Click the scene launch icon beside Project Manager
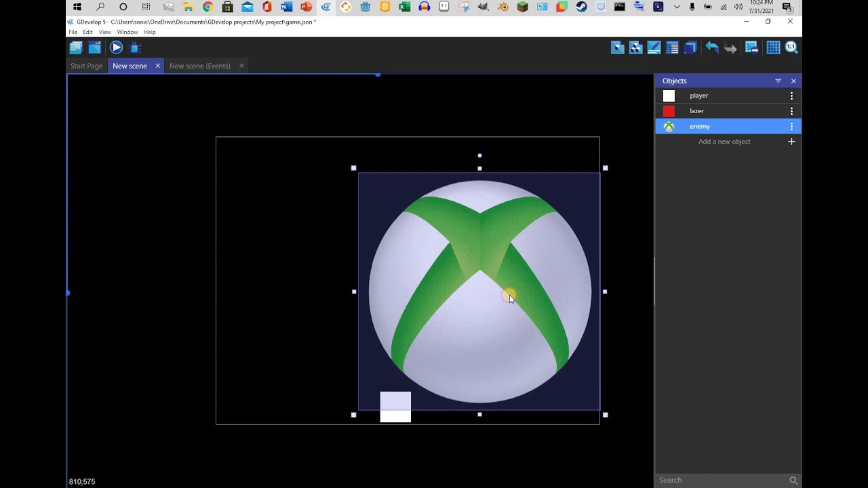Screen dimensions: 868x488 [x=94, y=47]
